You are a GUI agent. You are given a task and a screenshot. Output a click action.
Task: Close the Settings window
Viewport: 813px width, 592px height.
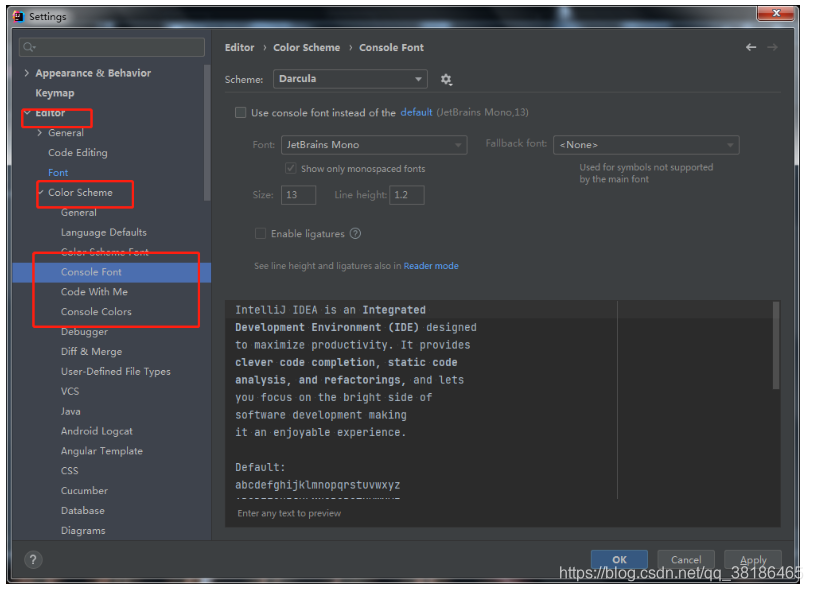(776, 13)
